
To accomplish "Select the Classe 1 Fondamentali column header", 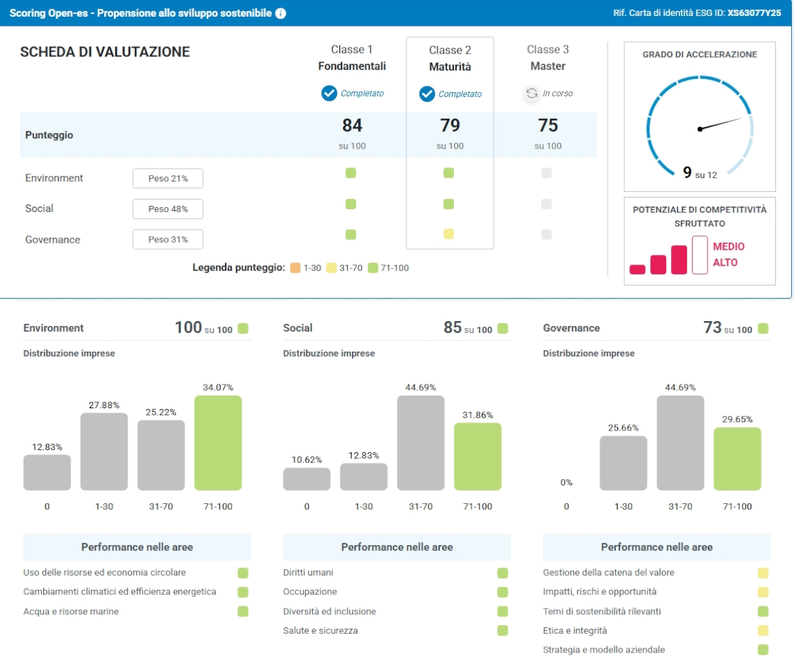I will tap(352, 58).
